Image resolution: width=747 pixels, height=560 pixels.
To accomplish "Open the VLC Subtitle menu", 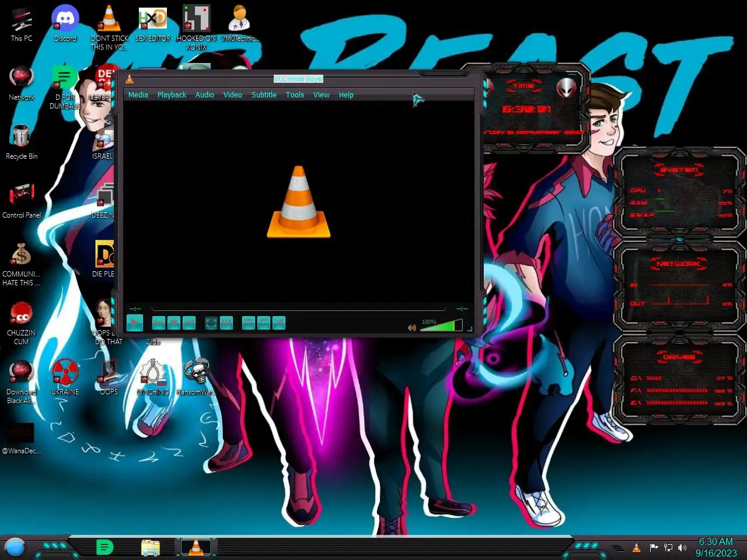I will tap(264, 94).
